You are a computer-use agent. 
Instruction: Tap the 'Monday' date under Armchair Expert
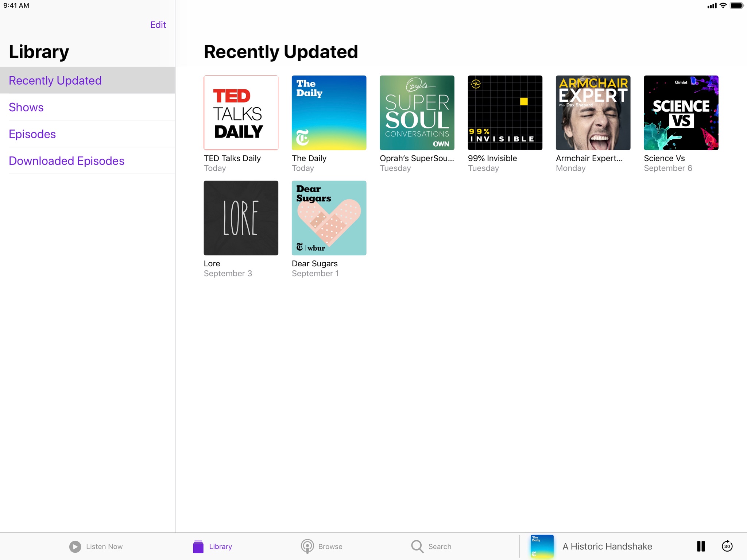[x=570, y=168]
